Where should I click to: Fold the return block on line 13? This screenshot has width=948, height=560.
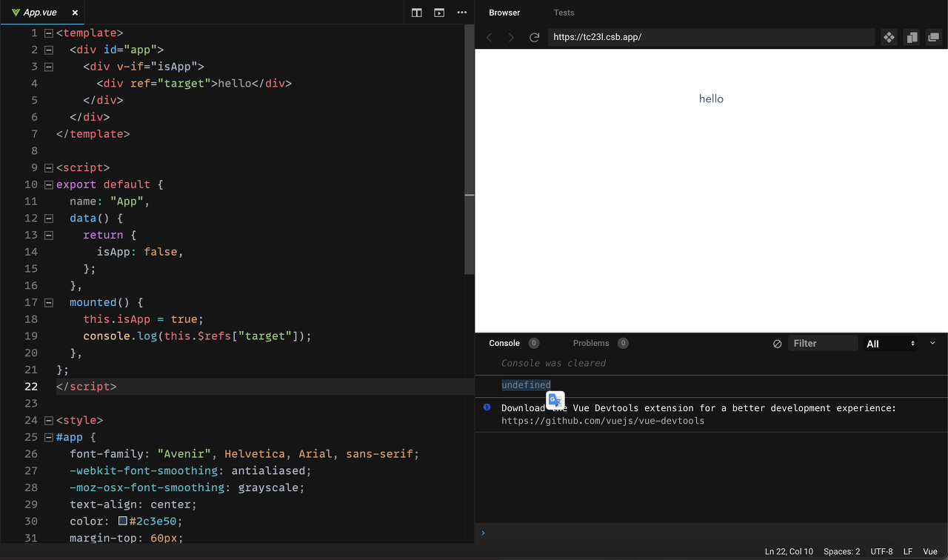(x=49, y=235)
